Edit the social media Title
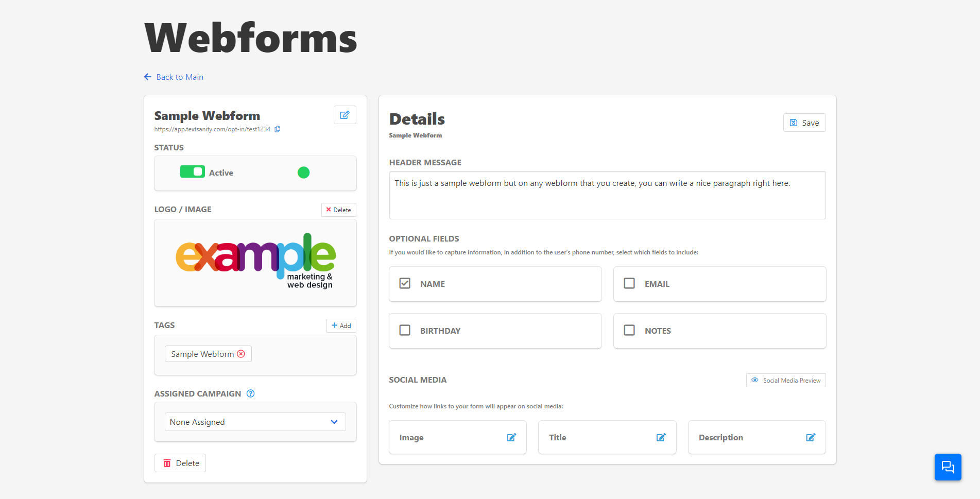This screenshot has height=499, width=980. pyautogui.click(x=661, y=437)
